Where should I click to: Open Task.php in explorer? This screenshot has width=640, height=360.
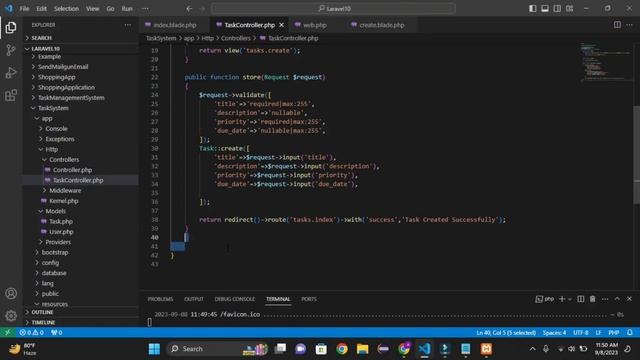(61, 222)
